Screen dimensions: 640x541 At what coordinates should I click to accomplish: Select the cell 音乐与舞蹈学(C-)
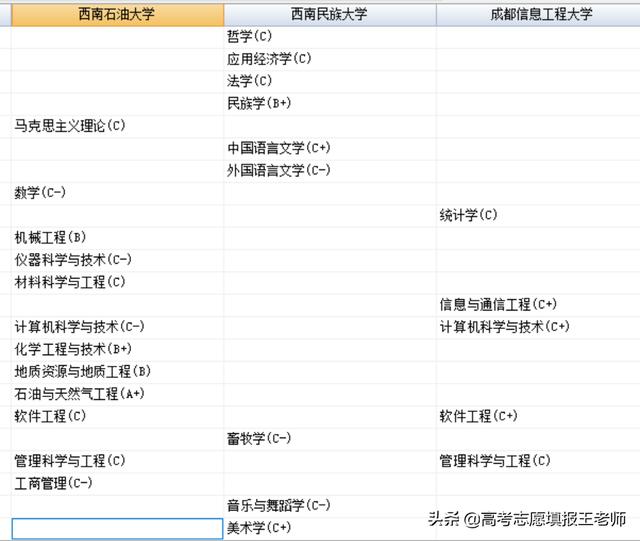click(330, 506)
